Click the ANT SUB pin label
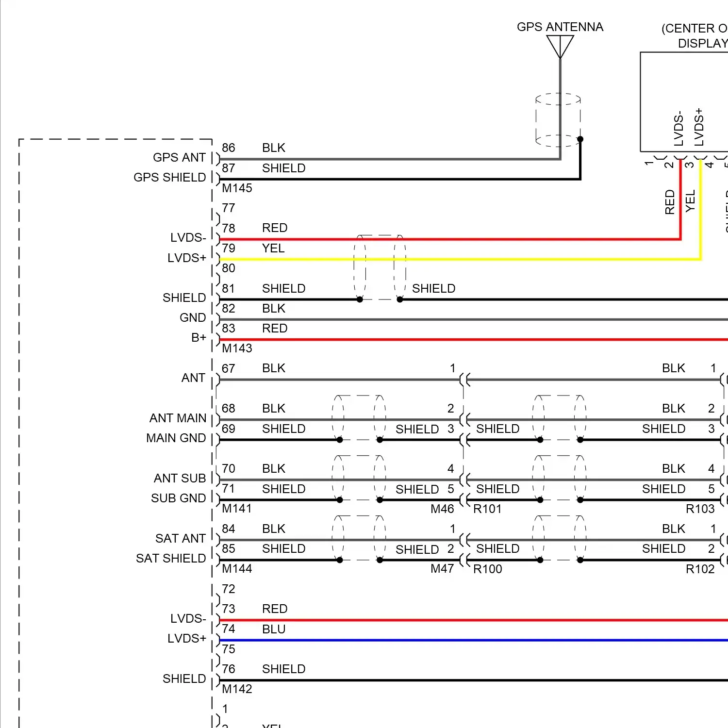The width and height of the screenshot is (728, 728). point(180,478)
